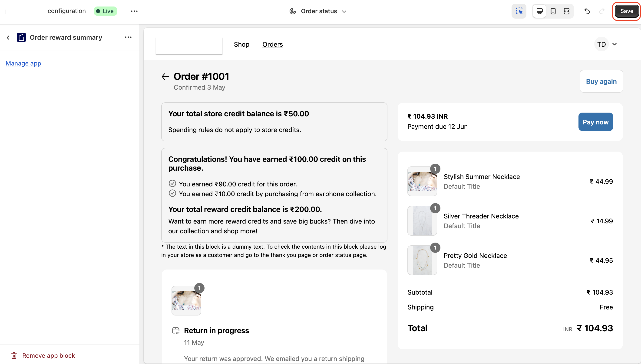This screenshot has width=641, height=364.
Task: Click the undo arrow icon
Action: pos(587,11)
